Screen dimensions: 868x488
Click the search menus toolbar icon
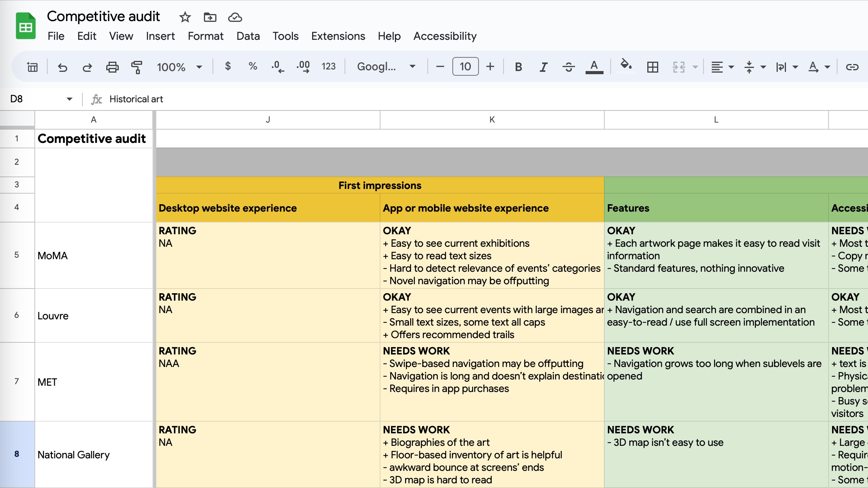(32, 67)
